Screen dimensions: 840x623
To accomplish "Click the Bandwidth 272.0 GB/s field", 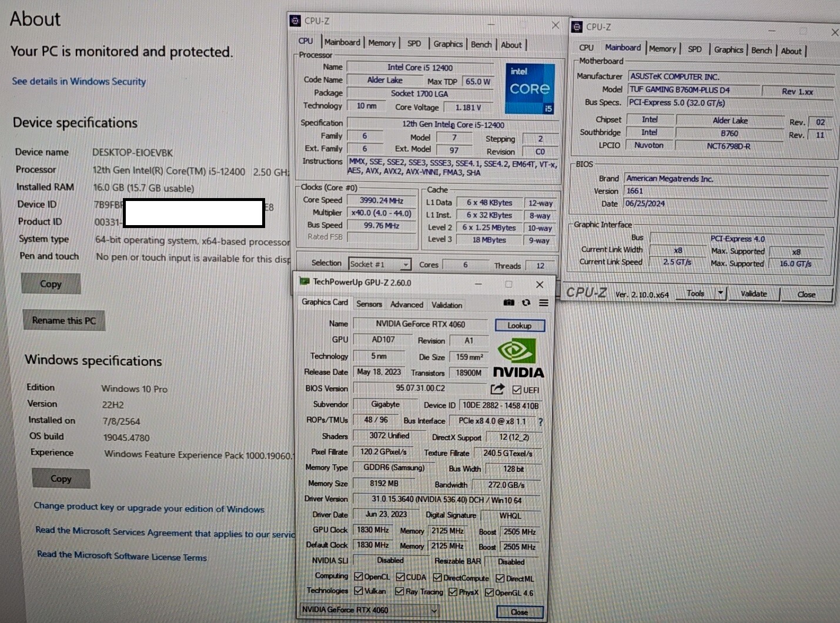I will [x=506, y=485].
